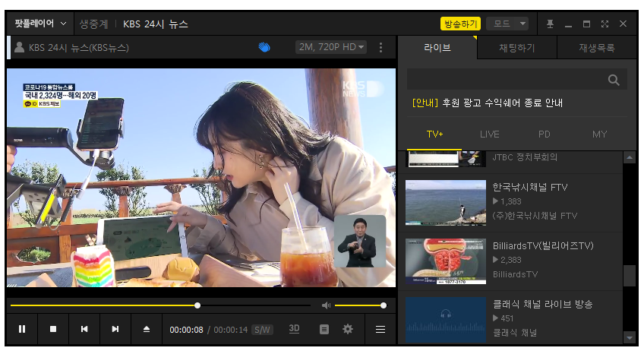Image resolution: width=644 pixels, height=351 pixels.
Task: Select the TV+ category tab
Action: [x=434, y=134]
